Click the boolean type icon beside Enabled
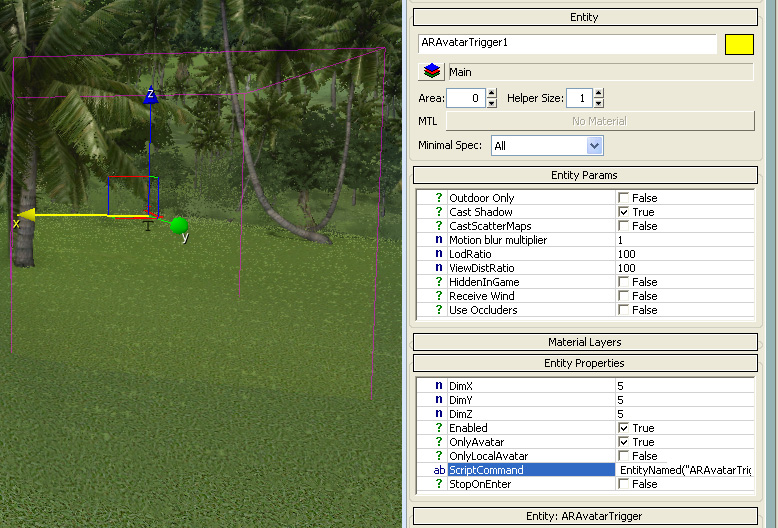Viewport: 778px width, 528px height. [x=439, y=428]
